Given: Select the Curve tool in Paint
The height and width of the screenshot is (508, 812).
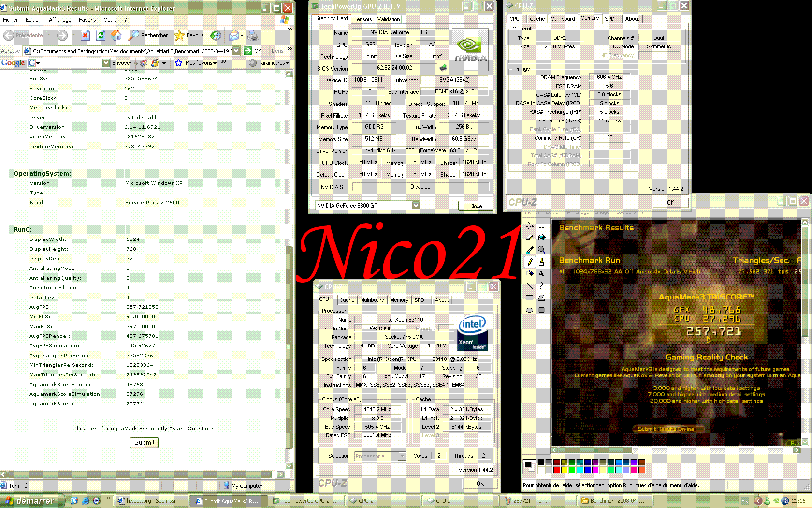Looking at the screenshot, I should [541, 286].
